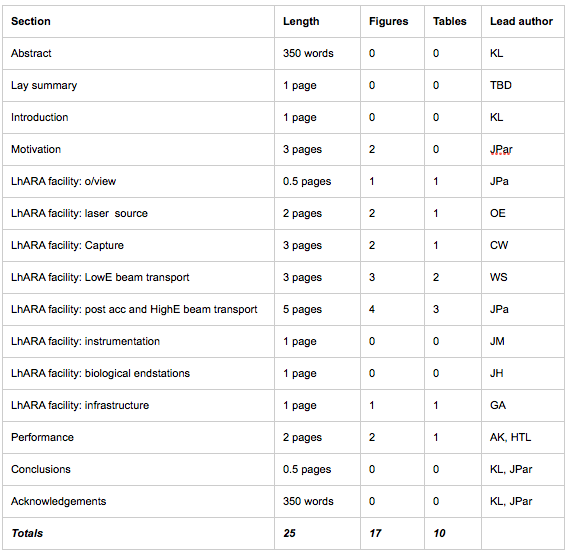Click the LowE beam transport cell
This screenshot has width=569, height=554.
click(138, 277)
